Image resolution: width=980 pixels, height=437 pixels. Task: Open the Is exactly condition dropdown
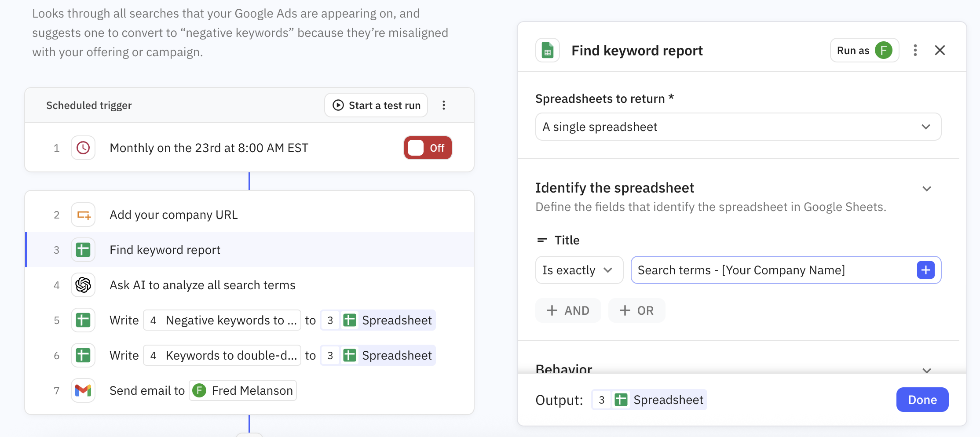click(579, 270)
